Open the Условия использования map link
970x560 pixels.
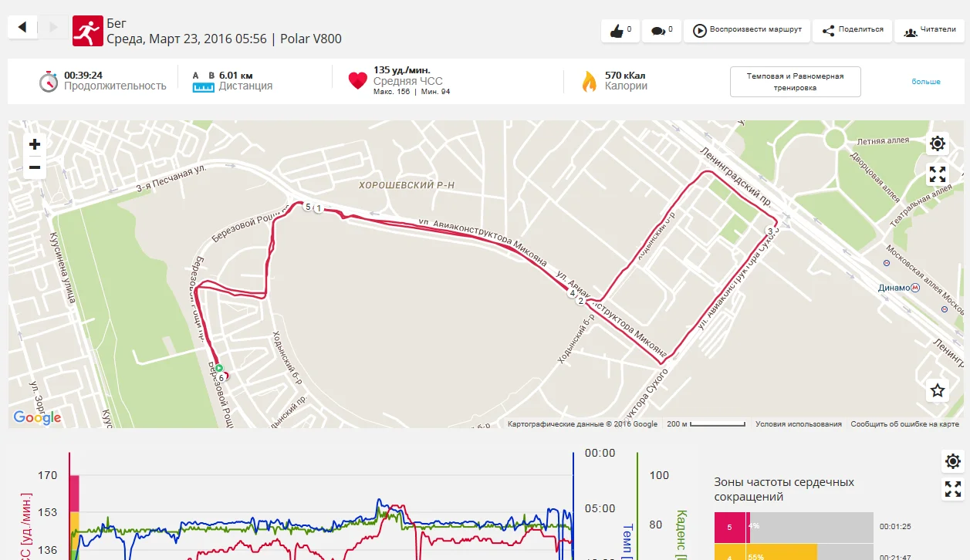tap(798, 424)
